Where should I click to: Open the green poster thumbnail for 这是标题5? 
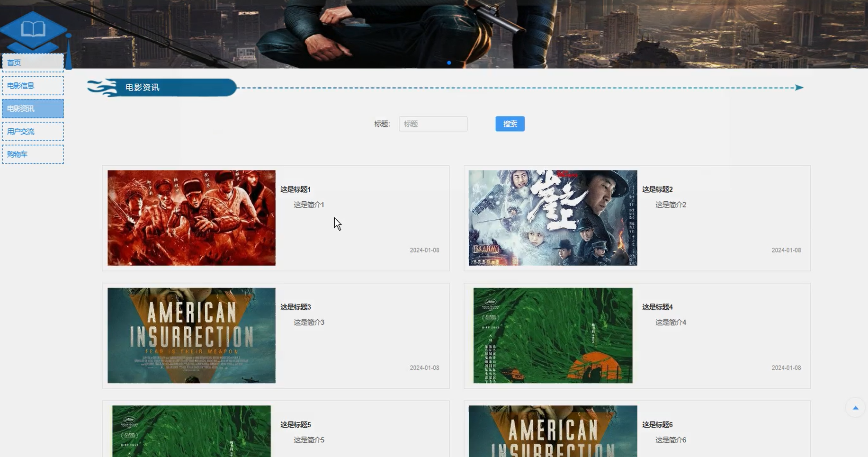tap(191, 431)
